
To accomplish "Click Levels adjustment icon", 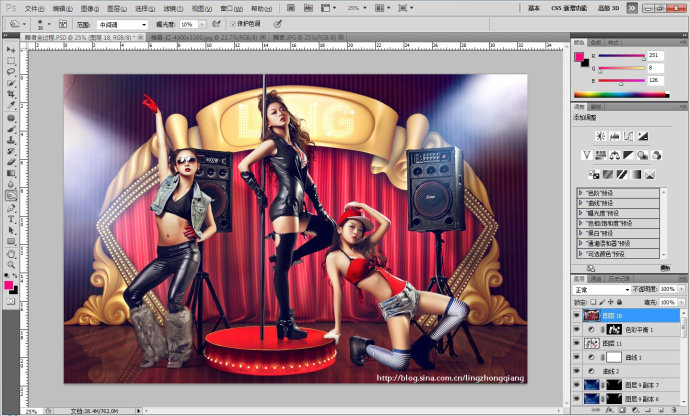I will point(614,136).
